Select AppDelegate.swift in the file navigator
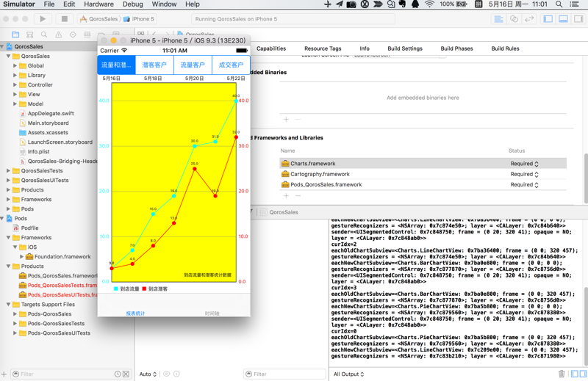 coord(50,113)
